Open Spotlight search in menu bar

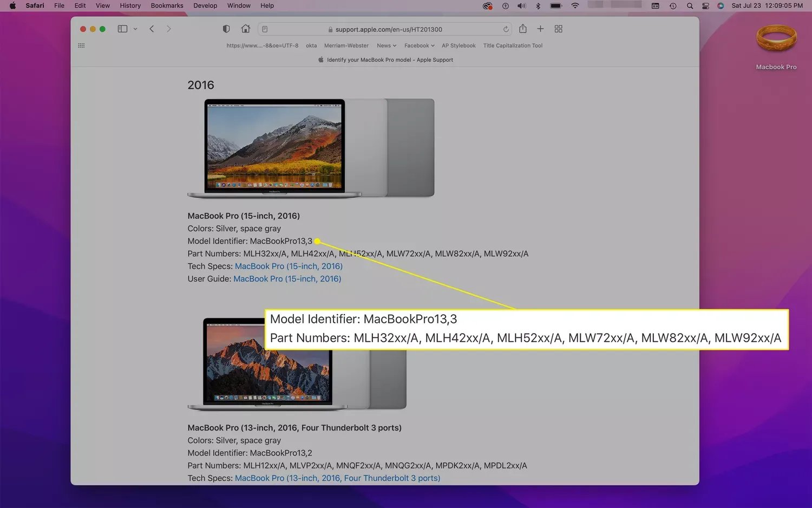tap(690, 5)
